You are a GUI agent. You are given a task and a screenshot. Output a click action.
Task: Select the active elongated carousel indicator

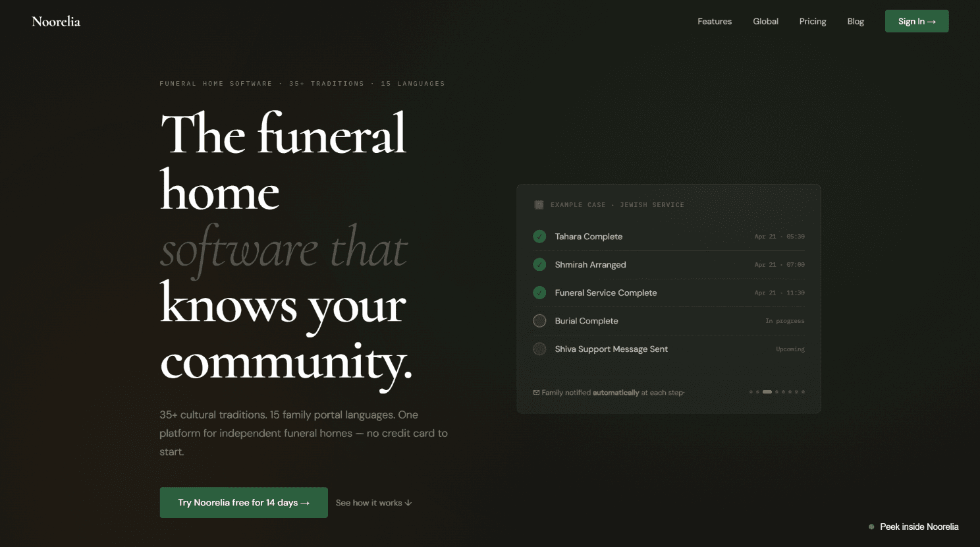767,392
